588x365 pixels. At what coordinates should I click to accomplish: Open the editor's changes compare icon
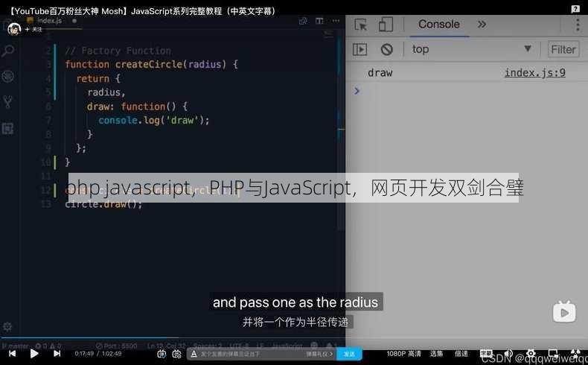(x=303, y=21)
